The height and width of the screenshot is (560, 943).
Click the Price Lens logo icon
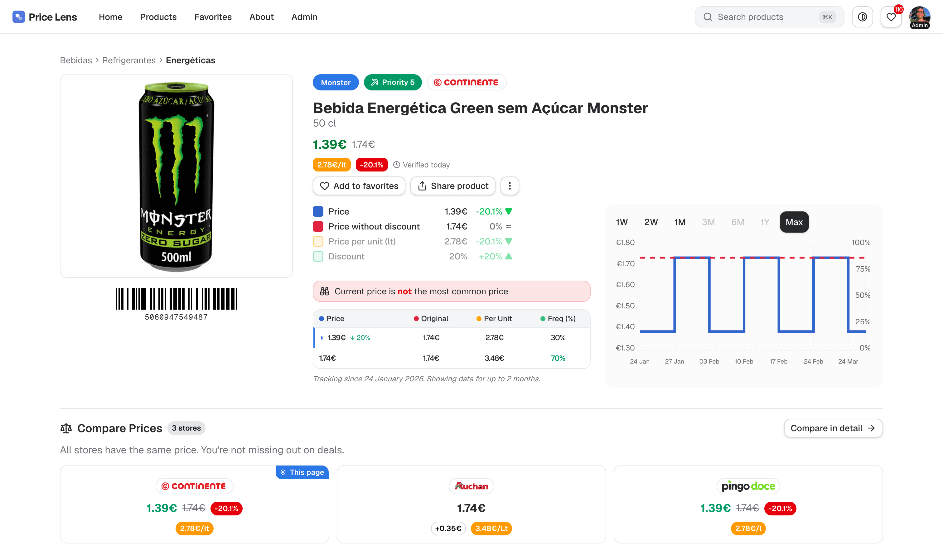tap(18, 17)
